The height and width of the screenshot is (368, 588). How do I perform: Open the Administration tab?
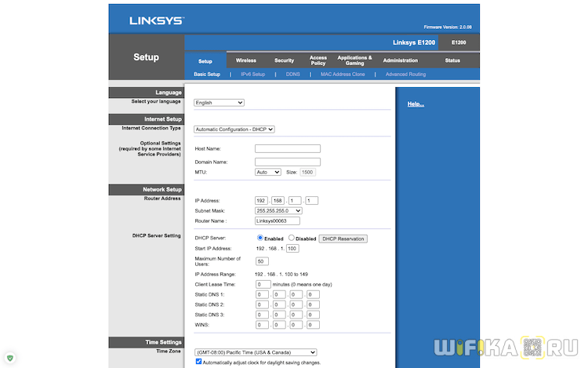coord(400,60)
